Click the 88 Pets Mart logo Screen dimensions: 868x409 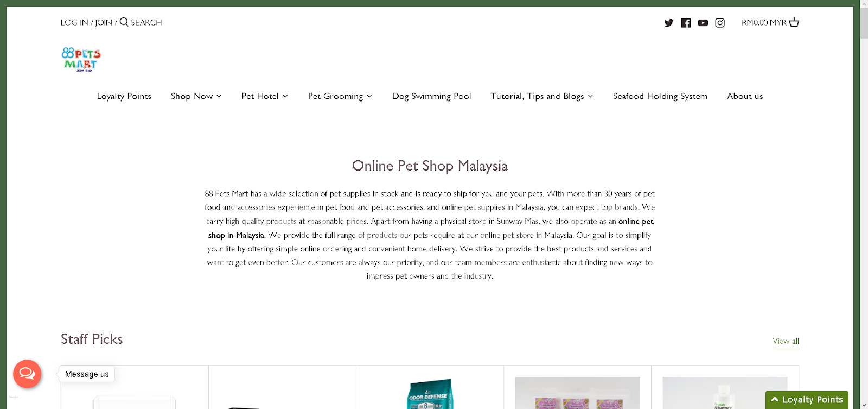[x=81, y=60]
